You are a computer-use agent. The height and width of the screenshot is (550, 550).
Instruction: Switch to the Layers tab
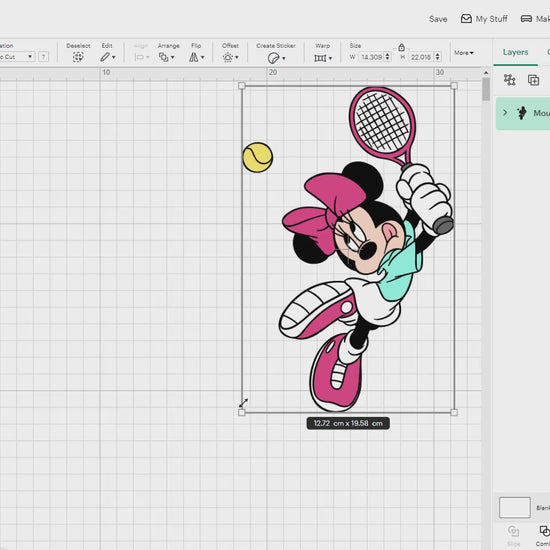click(515, 52)
